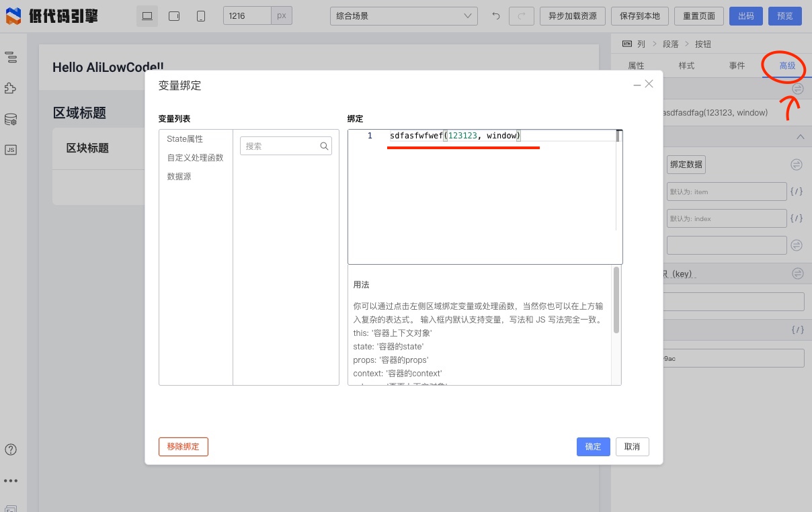
Task: Click variable switch icon on key section
Action: [x=798, y=273]
